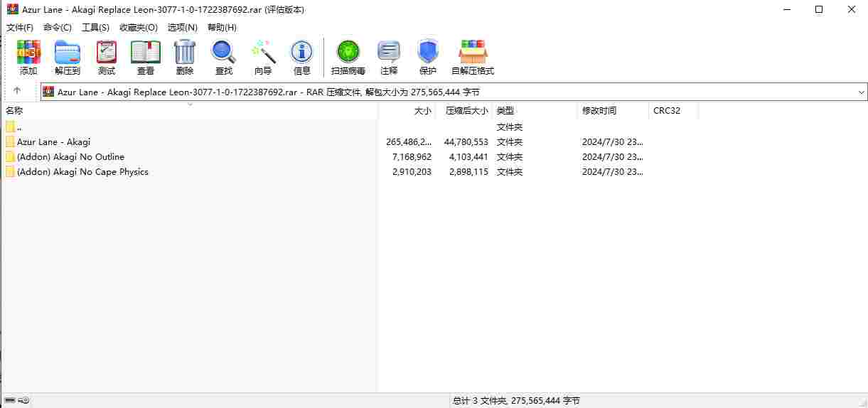Open the 收藏夹(O) menu
The image size is (868, 408).
(x=139, y=27)
